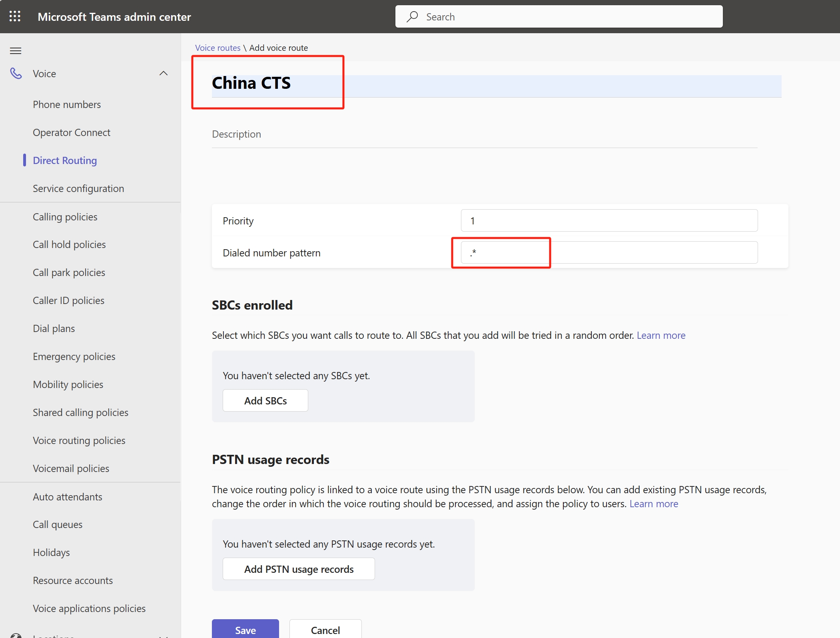The width and height of the screenshot is (840, 638).
Task: Click Add PSTN usage records button
Action: (299, 569)
